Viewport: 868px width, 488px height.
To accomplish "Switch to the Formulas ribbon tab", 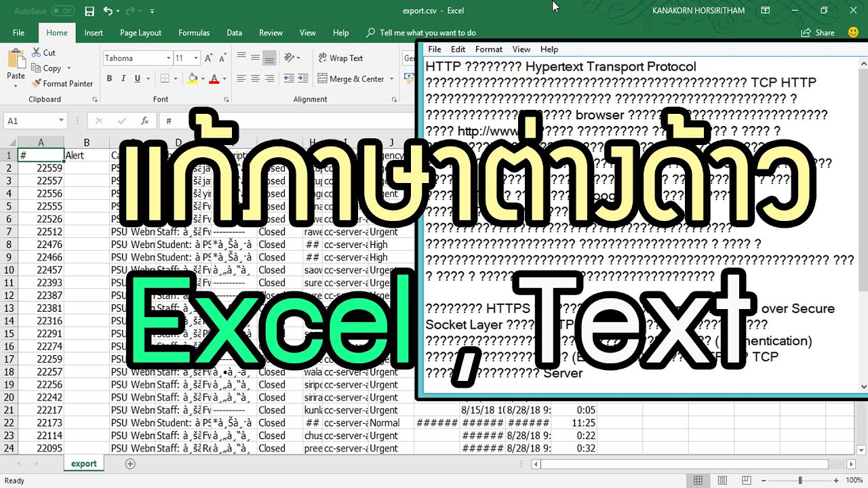I will coord(194,33).
